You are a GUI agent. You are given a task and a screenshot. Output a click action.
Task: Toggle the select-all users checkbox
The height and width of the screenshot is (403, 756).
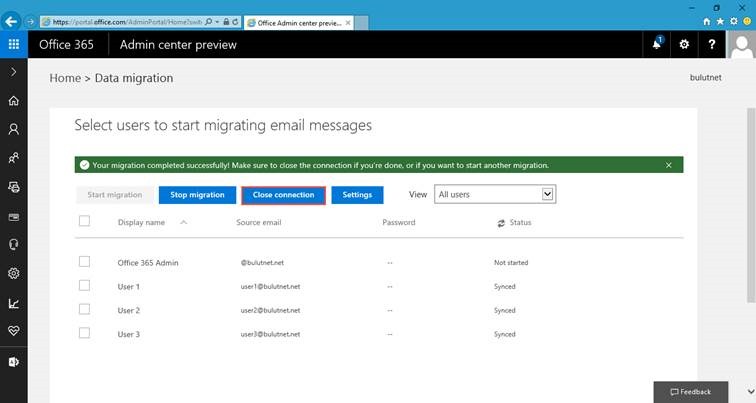click(x=84, y=221)
